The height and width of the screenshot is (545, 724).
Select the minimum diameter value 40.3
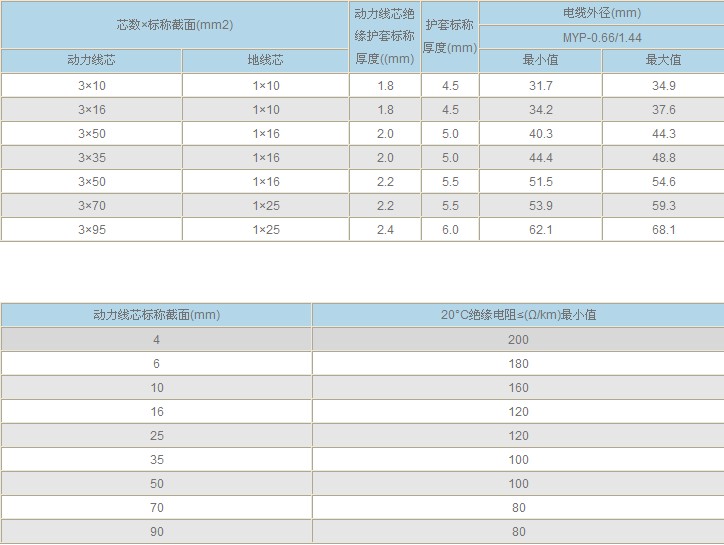pyautogui.click(x=541, y=133)
